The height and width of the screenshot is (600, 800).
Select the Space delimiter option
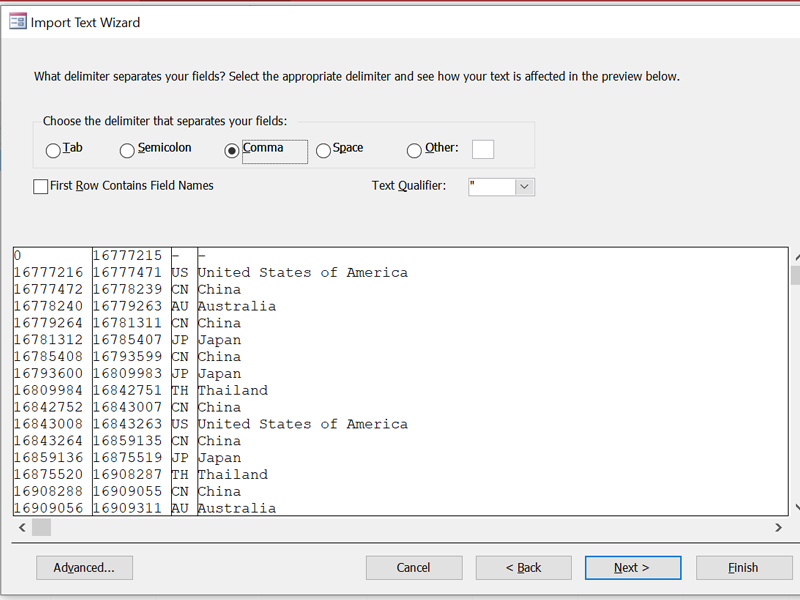click(323, 150)
